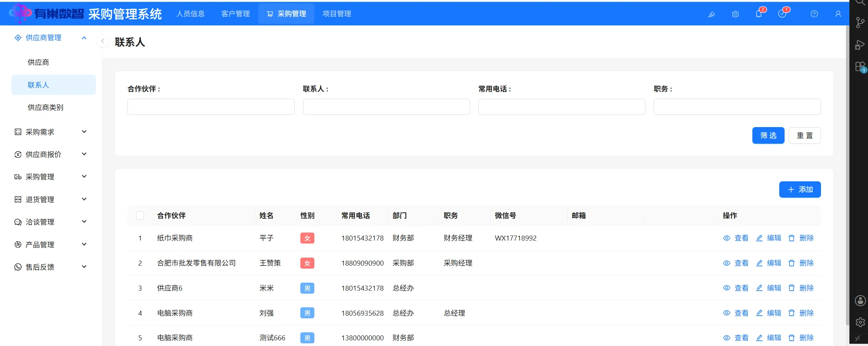Click the 供应商管理 target icon
Screen dimensions: 868x346
pos(18,38)
